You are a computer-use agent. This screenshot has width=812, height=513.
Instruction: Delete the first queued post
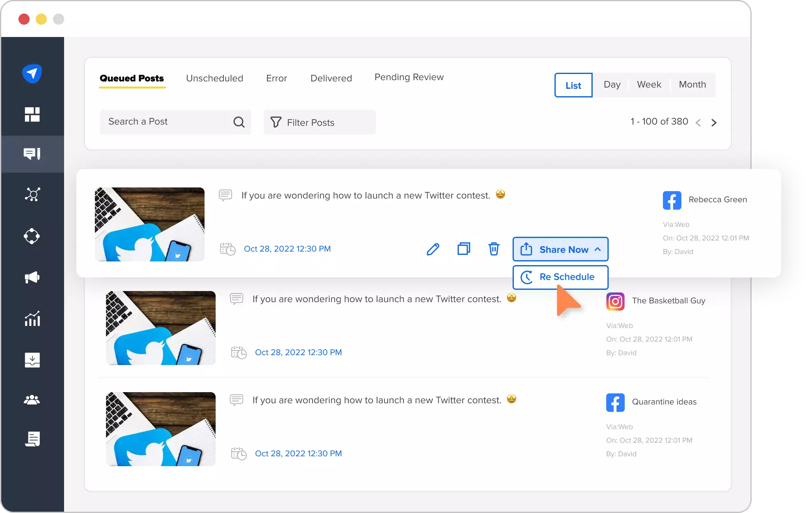tap(494, 249)
